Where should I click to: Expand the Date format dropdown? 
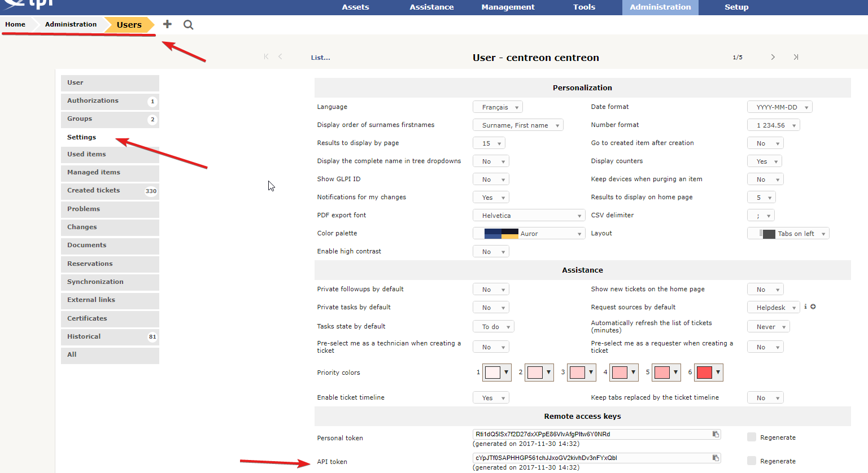779,107
